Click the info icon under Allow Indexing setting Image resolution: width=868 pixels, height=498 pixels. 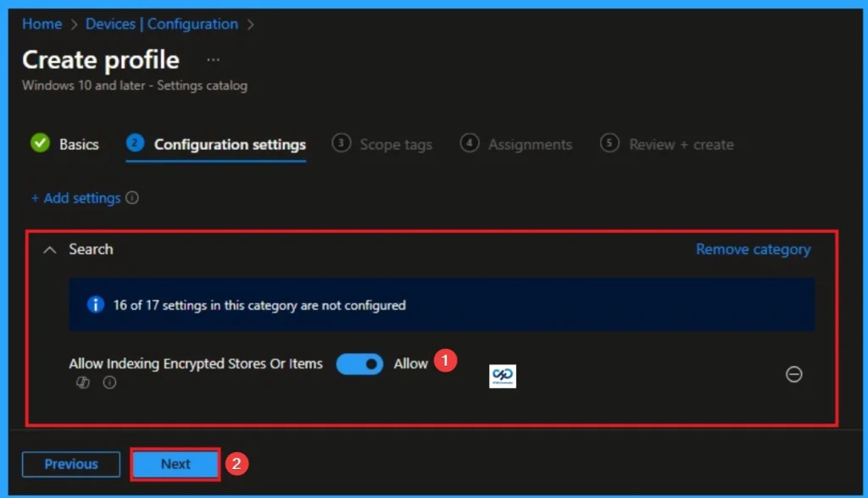108,382
